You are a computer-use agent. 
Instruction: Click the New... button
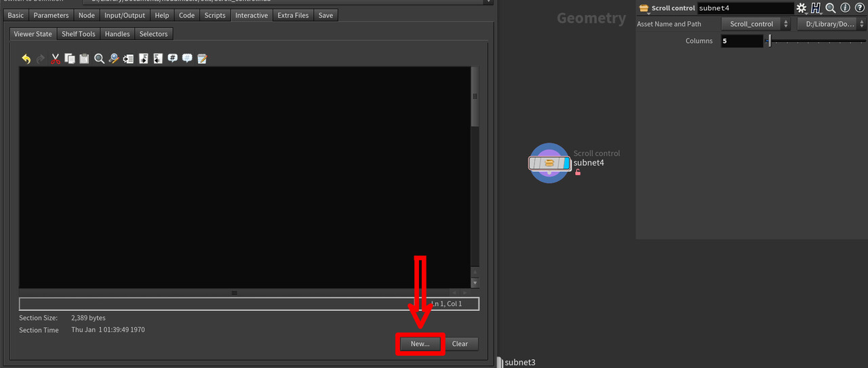pos(420,344)
